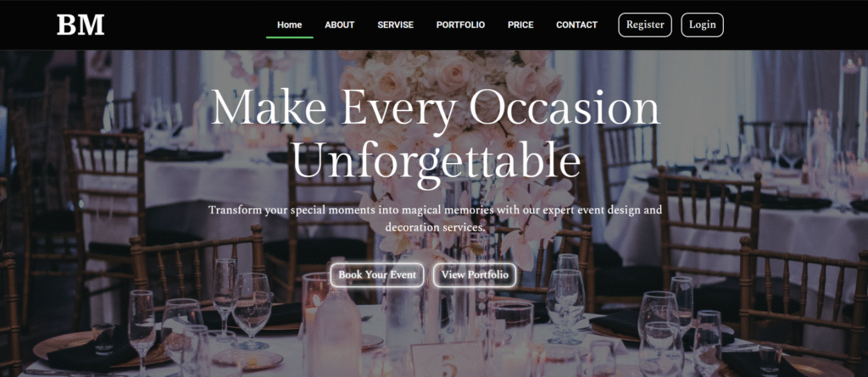Image resolution: width=868 pixels, height=377 pixels.
Task: Click the 'Make Every Occasion' headline line
Action: pyautogui.click(x=435, y=108)
